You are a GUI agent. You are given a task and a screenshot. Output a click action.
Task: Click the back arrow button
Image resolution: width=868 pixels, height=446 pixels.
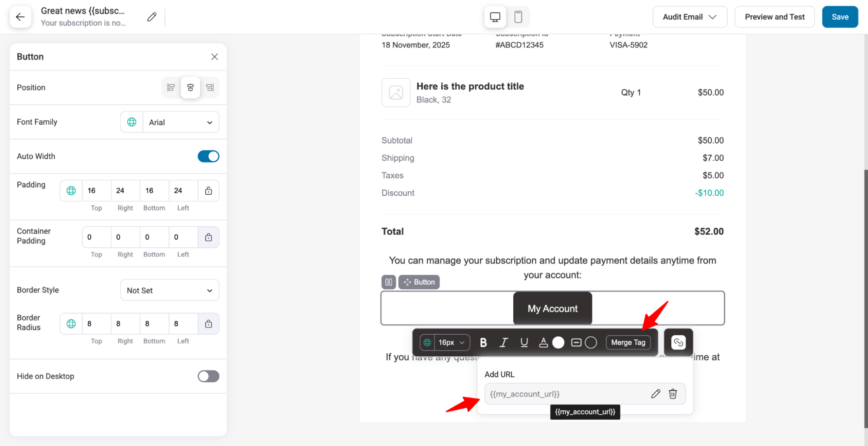(x=20, y=17)
